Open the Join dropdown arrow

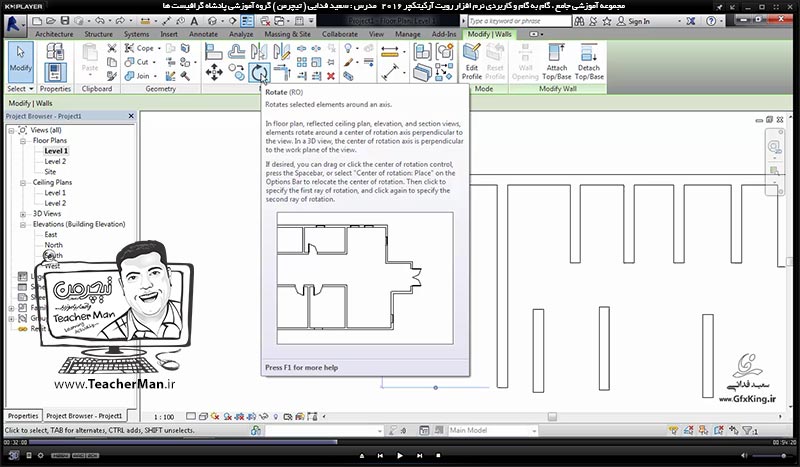click(154, 76)
